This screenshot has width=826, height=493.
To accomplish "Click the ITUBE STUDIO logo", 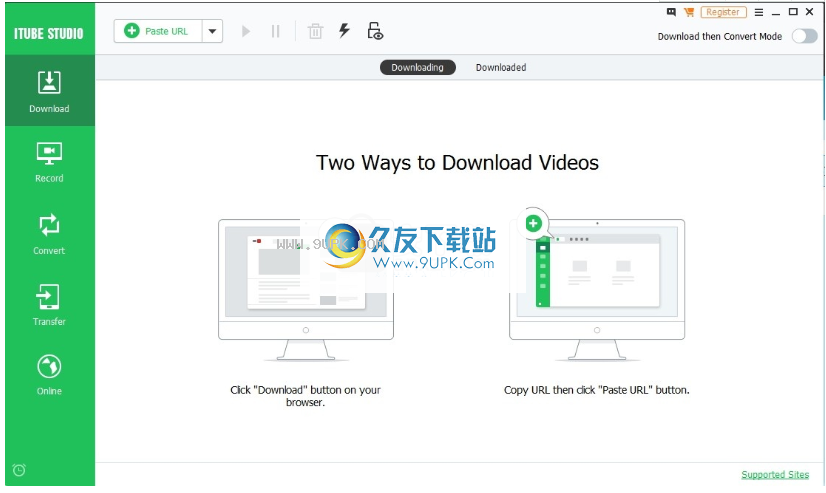I will 49,33.
